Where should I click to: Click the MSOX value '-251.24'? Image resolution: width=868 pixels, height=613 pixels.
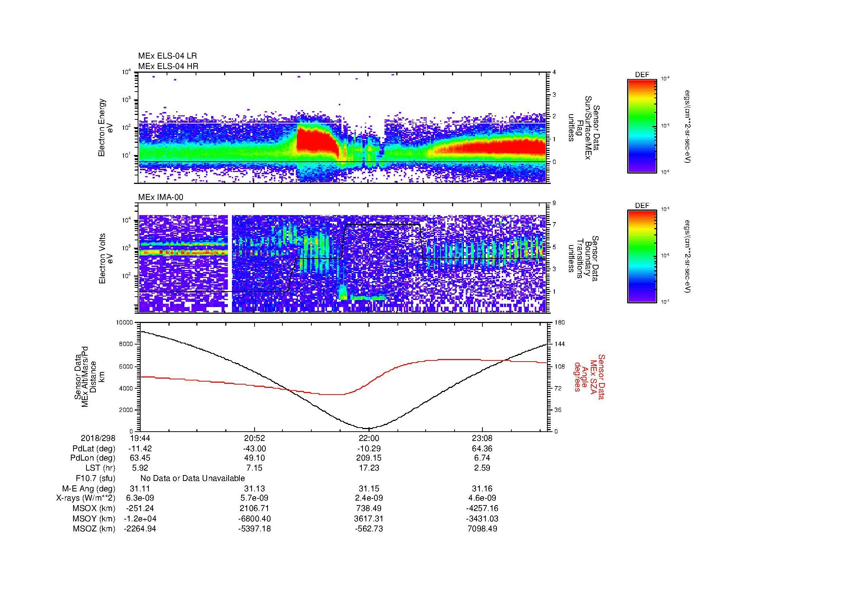click(x=140, y=508)
